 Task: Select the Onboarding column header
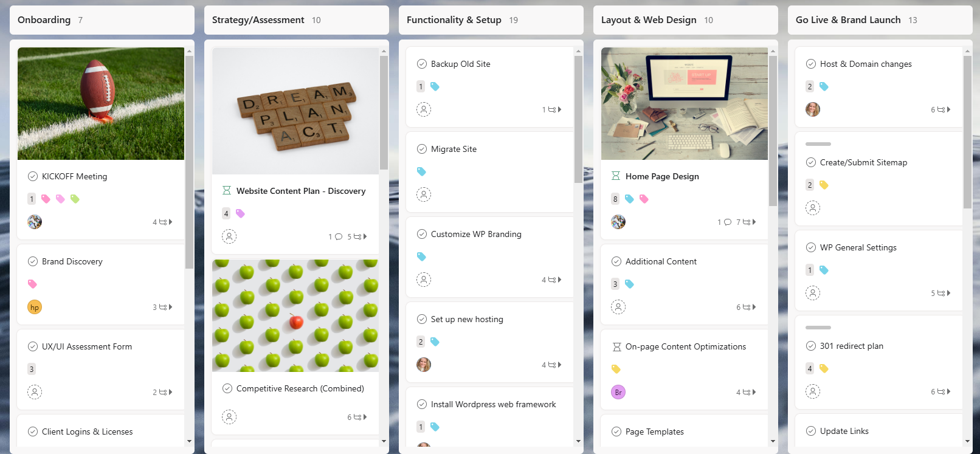pos(102,20)
